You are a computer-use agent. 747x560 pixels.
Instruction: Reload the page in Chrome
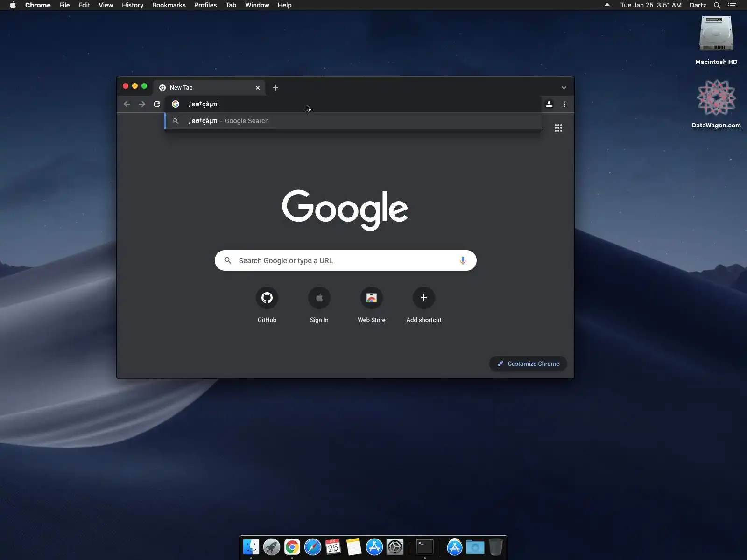[157, 104]
